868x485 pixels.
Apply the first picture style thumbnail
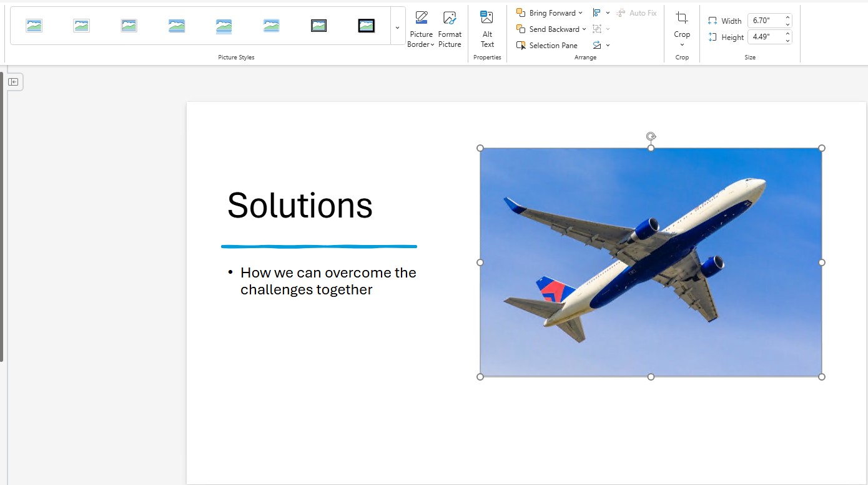34,26
